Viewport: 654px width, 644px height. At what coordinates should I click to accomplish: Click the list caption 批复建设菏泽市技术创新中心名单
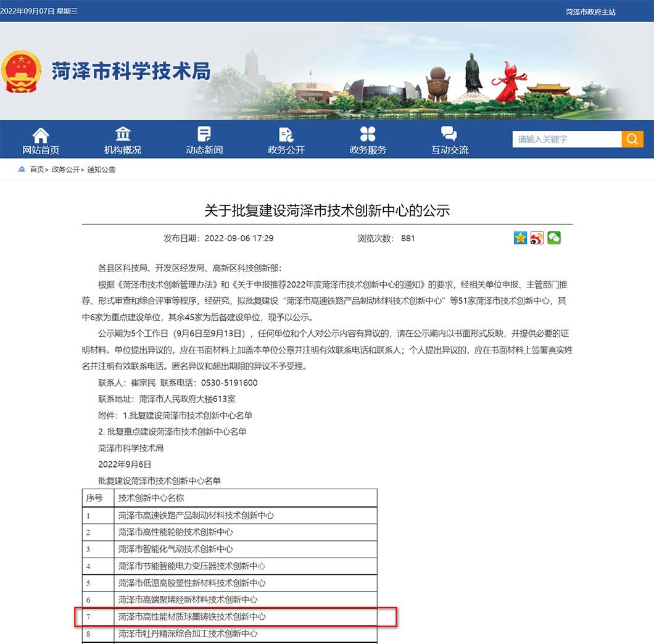click(159, 481)
